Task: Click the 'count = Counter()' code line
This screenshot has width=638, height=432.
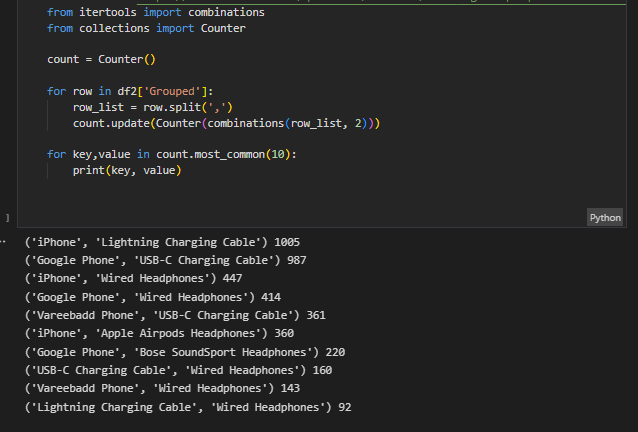Action: point(101,59)
